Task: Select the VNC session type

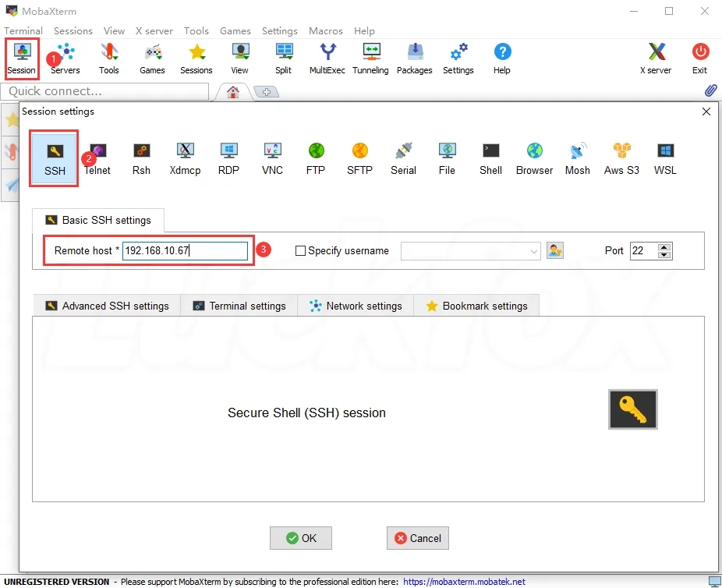Action: pyautogui.click(x=273, y=159)
